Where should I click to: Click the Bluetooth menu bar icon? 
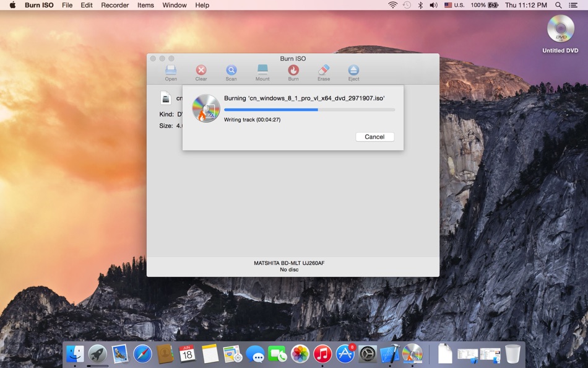(x=420, y=5)
